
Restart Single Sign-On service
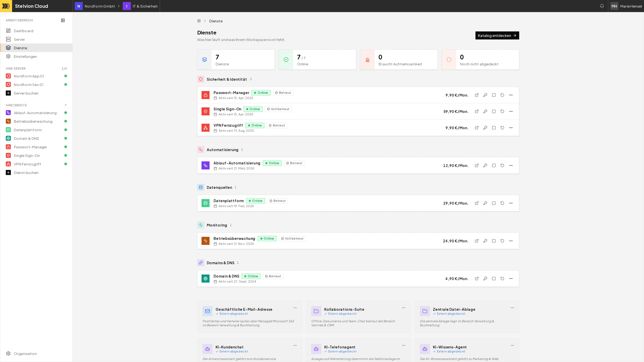coord(502,111)
